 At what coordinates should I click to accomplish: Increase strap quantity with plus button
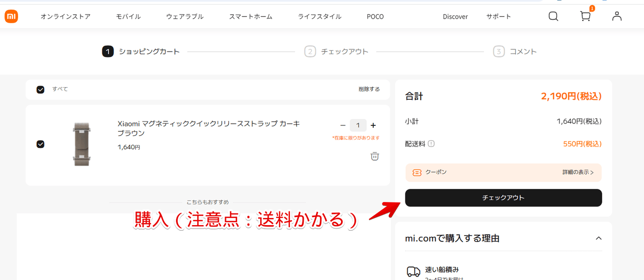coord(373,125)
